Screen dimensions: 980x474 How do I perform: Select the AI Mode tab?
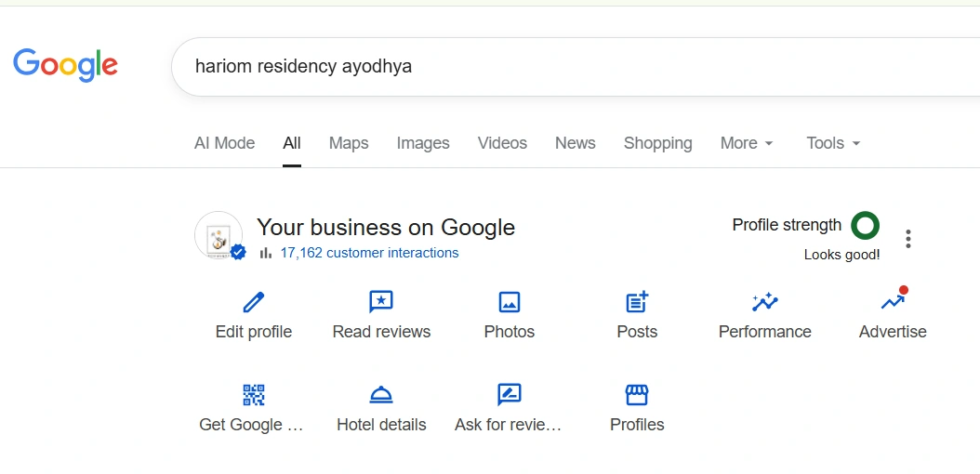[224, 143]
